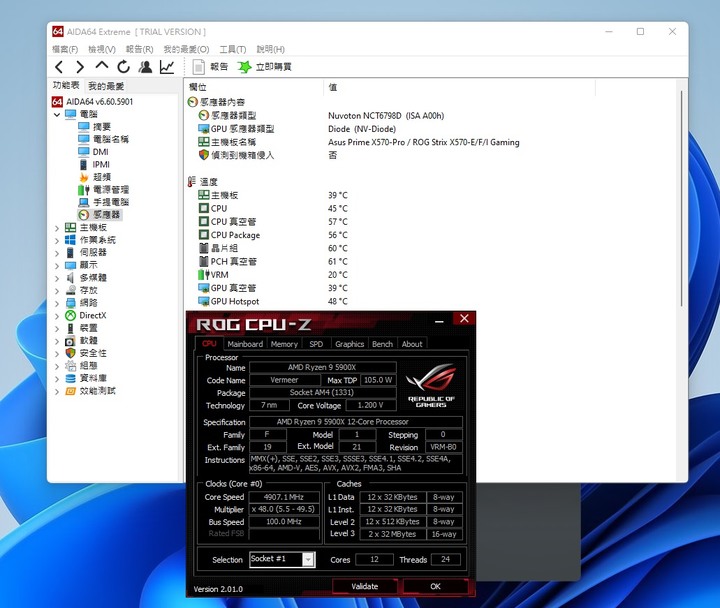
Task: Collapse the 電腦 computer tree node
Action: [x=57, y=114]
